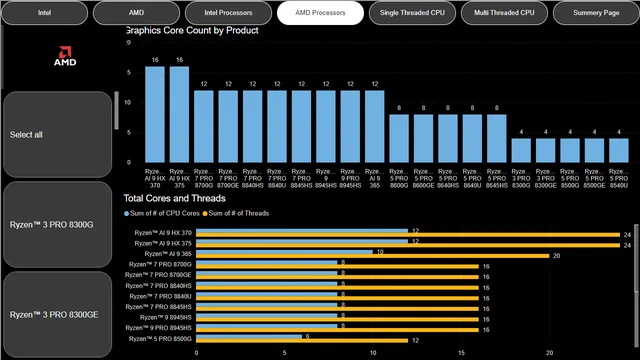Click the Ryzen AI 9 365 cores bar
This screenshot has height=360, width=640.
click(x=284, y=252)
